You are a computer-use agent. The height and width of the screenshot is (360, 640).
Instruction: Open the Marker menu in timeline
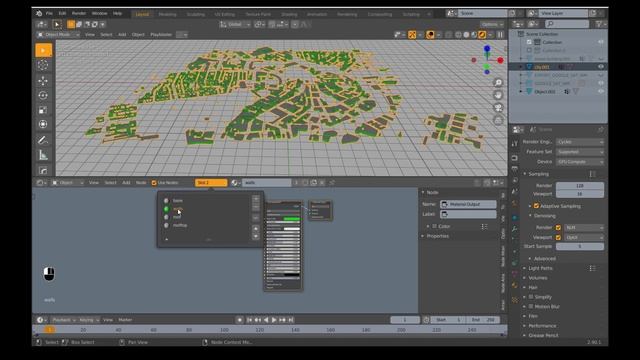click(x=125, y=320)
